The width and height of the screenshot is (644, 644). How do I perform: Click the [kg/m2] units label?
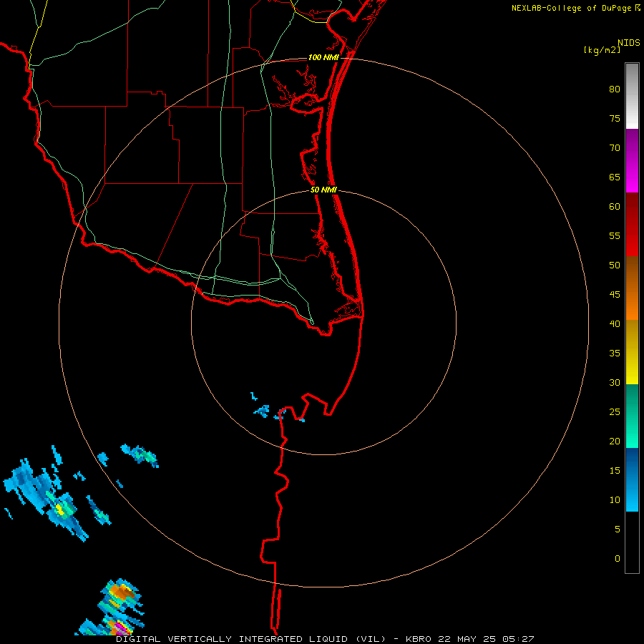[x=602, y=50]
